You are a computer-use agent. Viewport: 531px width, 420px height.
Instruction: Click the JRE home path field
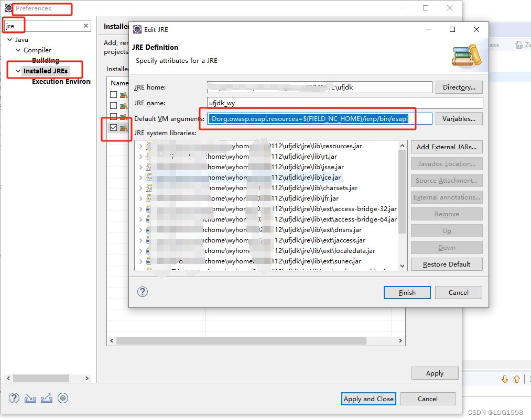tap(320, 87)
